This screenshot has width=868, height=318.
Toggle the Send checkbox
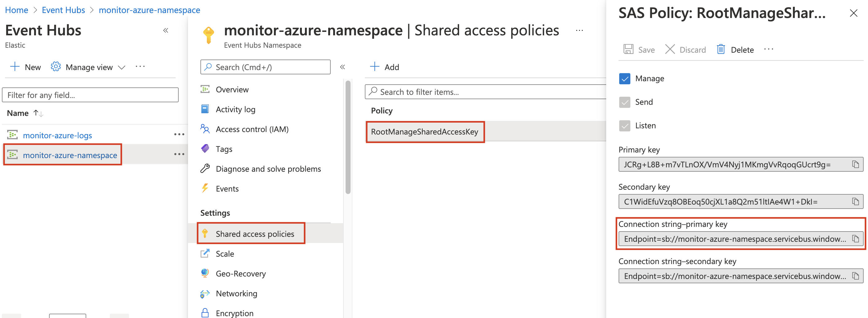[624, 102]
